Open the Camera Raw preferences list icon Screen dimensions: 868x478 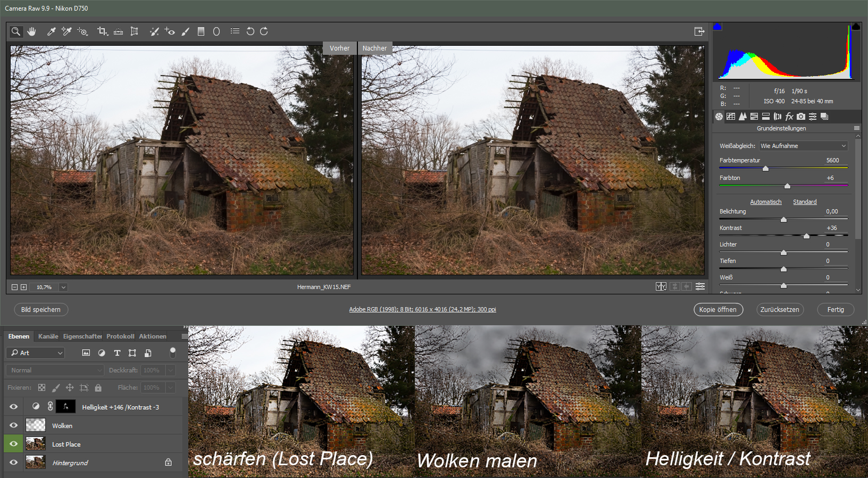click(235, 31)
